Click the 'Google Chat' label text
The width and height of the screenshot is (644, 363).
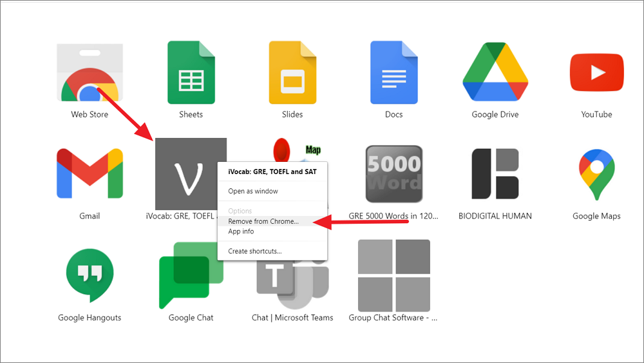(191, 317)
